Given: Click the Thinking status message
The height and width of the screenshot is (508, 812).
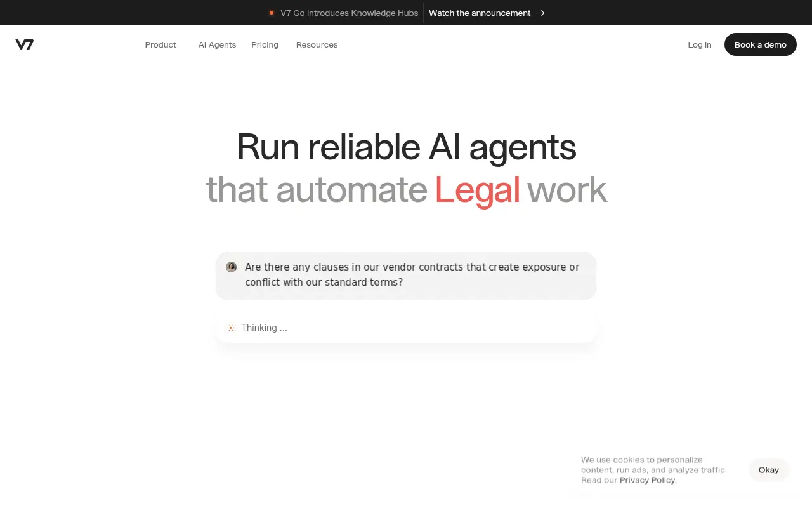Looking at the screenshot, I should click(x=264, y=328).
